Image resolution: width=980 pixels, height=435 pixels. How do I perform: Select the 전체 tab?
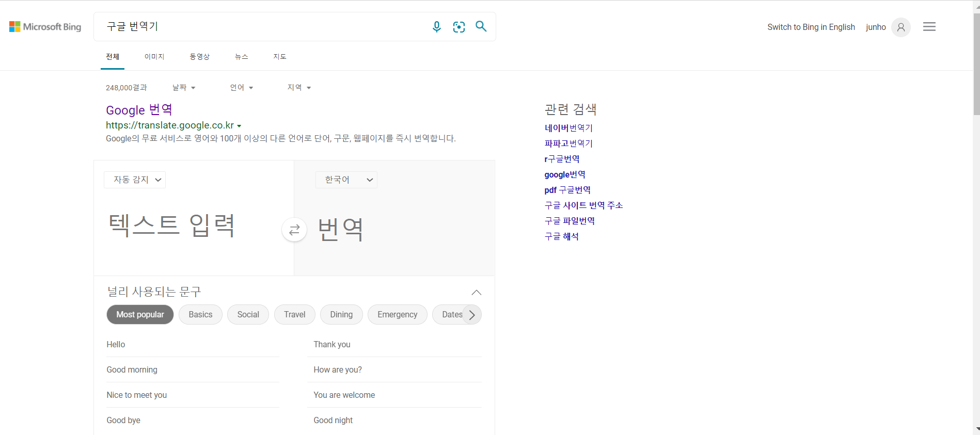click(113, 57)
